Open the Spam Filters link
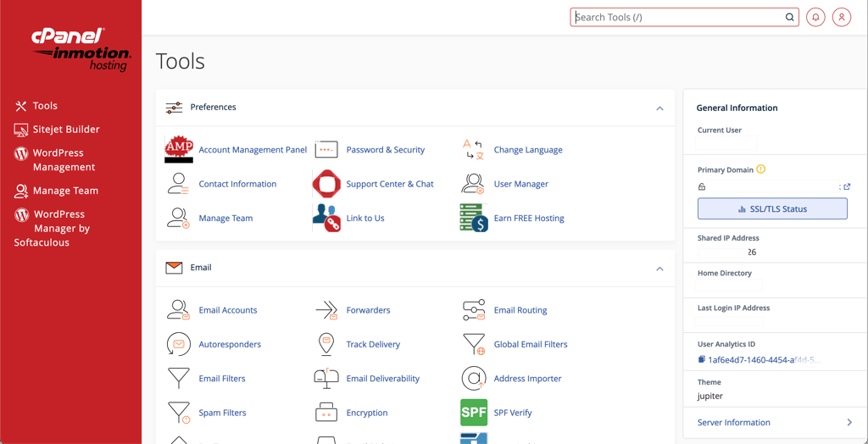The width and height of the screenshot is (868, 444). (x=223, y=413)
